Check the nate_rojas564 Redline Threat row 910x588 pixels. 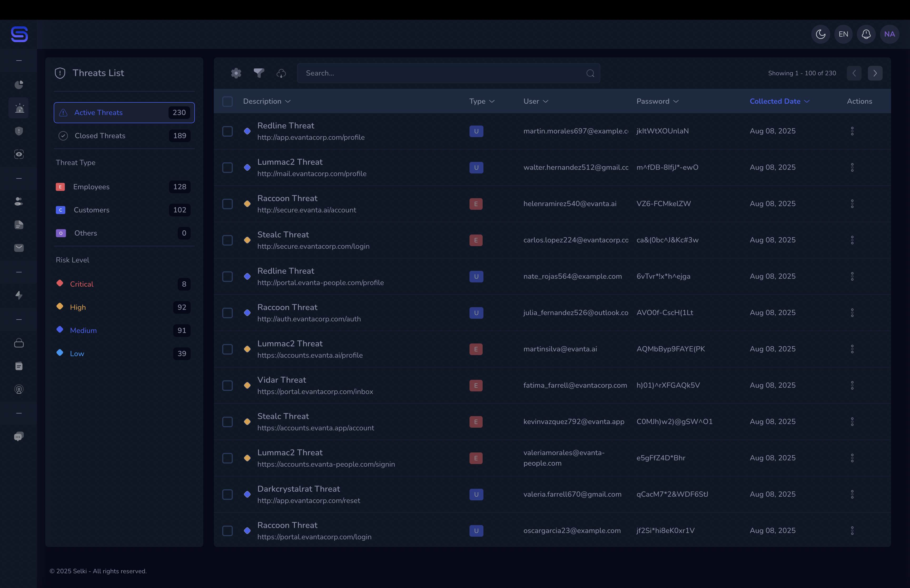227,276
